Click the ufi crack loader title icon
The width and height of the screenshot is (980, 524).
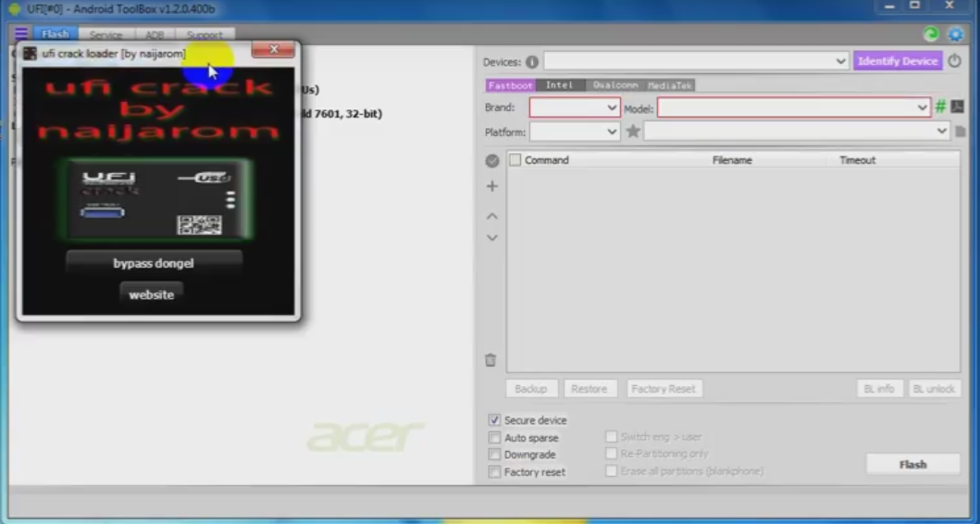(30, 54)
